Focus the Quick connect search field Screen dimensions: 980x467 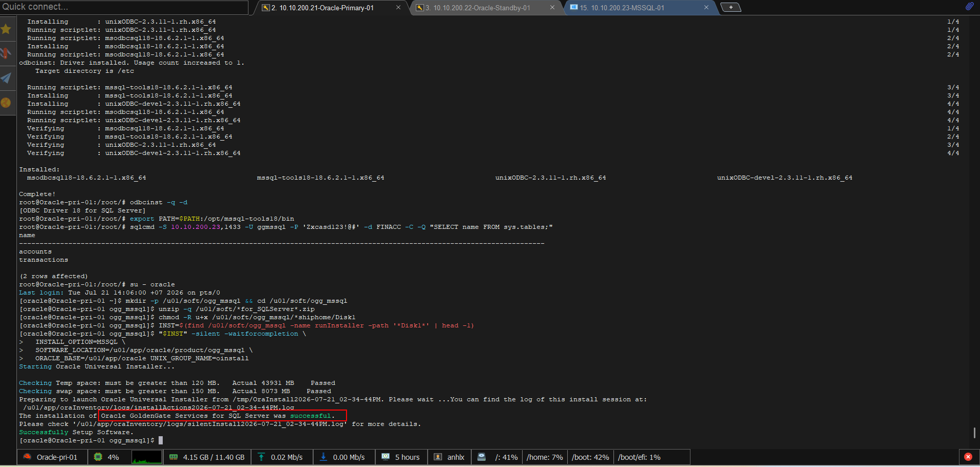pos(124,7)
